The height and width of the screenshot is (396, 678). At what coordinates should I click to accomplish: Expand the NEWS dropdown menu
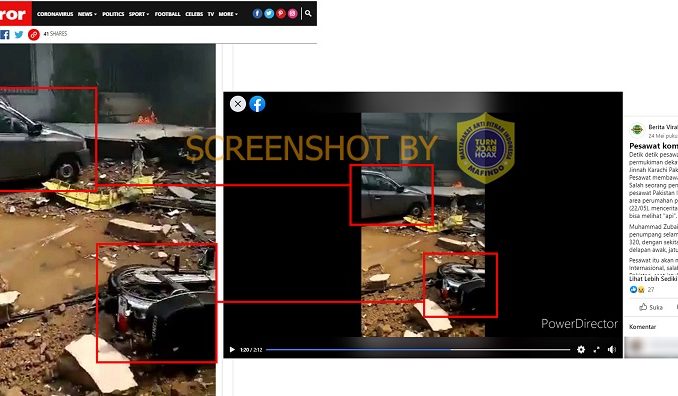click(87, 14)
